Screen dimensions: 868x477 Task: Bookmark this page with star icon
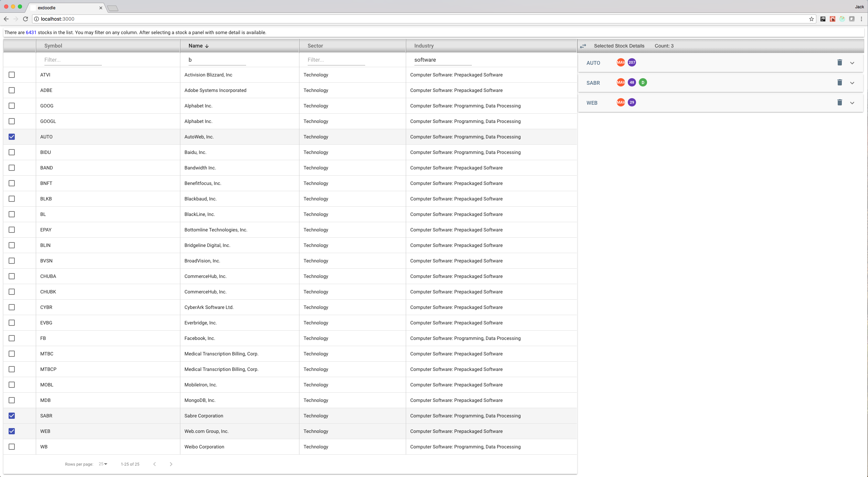812,19
